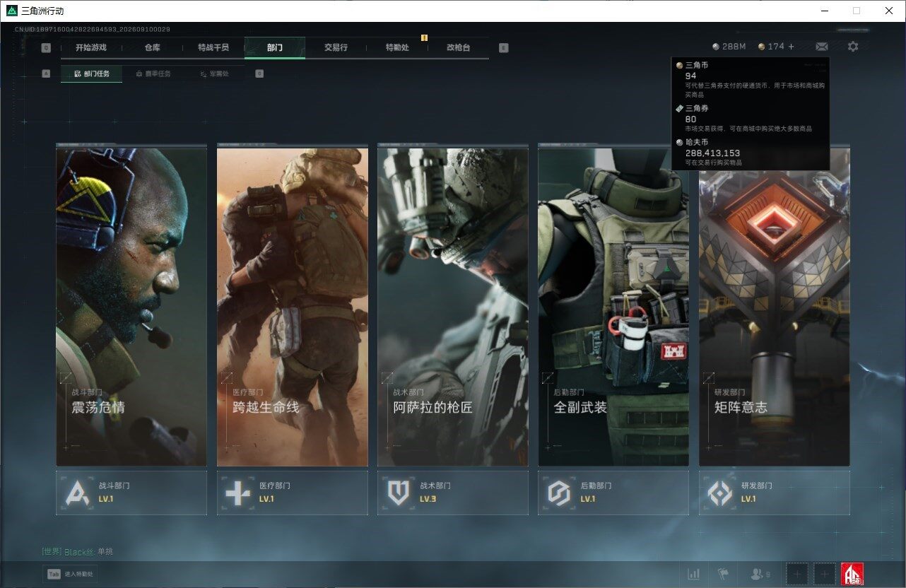Image resolution: width=906 pixels, height=588 pixels.
Task: Click the 三角洲行动 app icon in title bar
Action: [12, 11]
